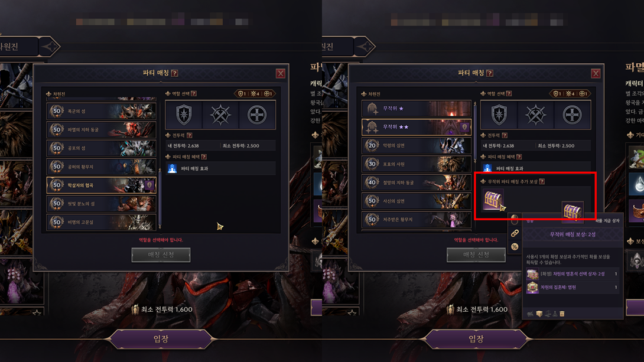Image resolution: width=644 pixels, height=362 pixels.
Task: Click the percent icon beside the tooltip
Action: click(515, 247)
